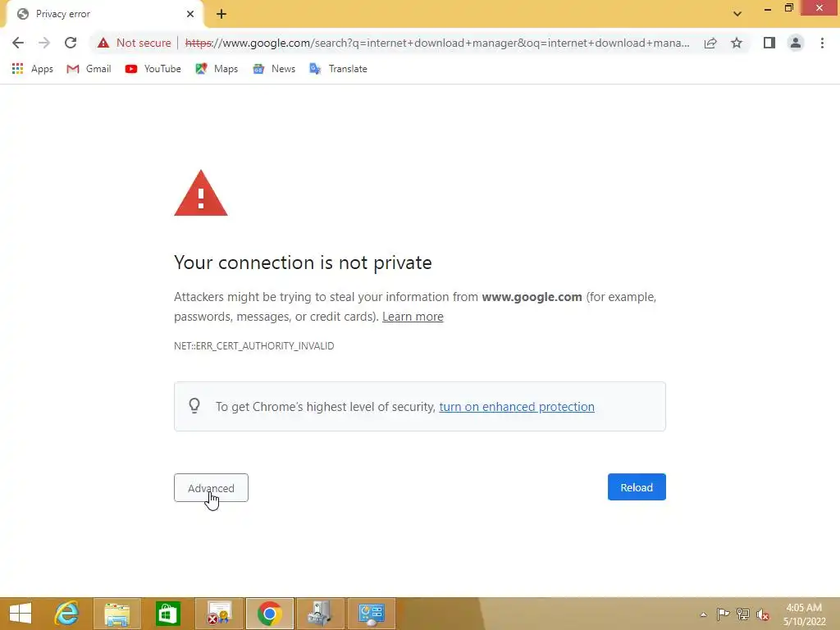Open the Chrome three-dot menu
The height and width of the screenshot is (630, 840).
(822, 43)
